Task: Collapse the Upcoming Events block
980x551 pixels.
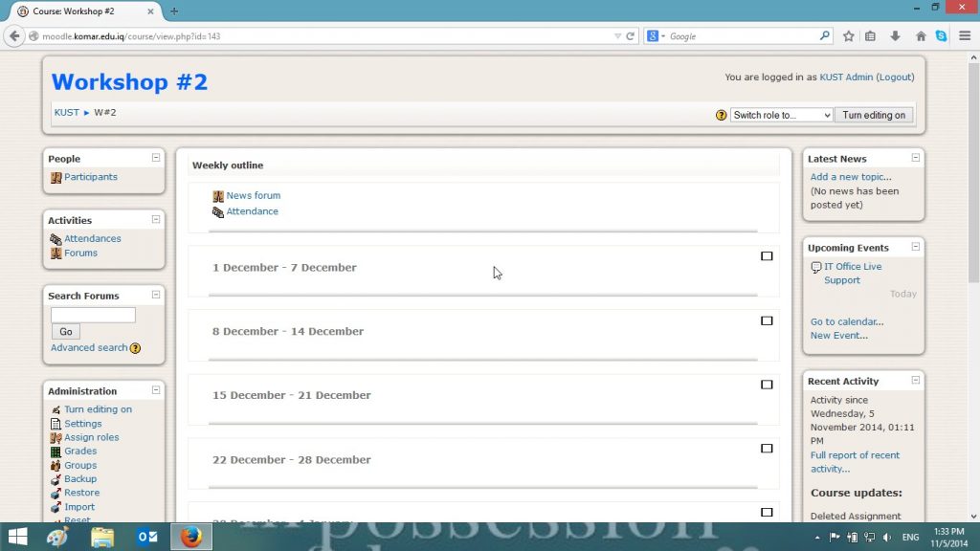Action: pos(916,247)
